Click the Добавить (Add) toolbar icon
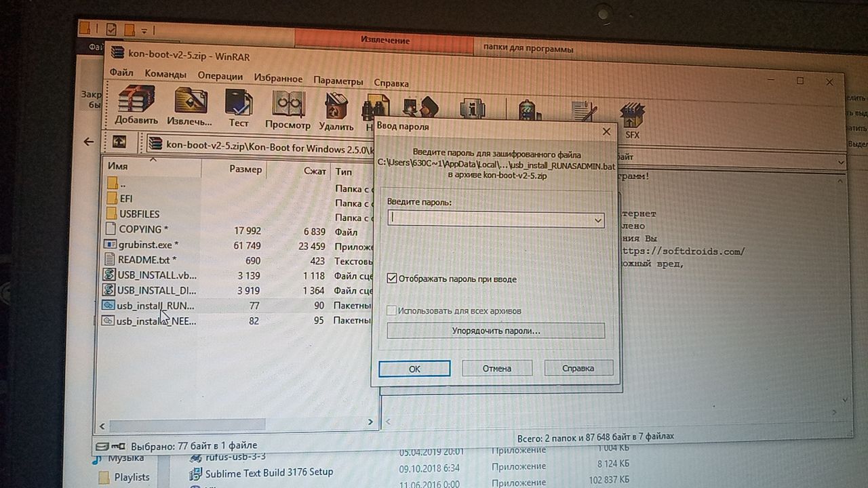868x488 pixels. (x=136, y=105)
